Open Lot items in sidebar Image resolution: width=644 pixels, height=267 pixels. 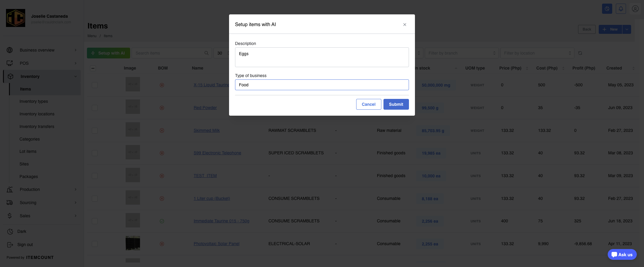tap(28, 151)
